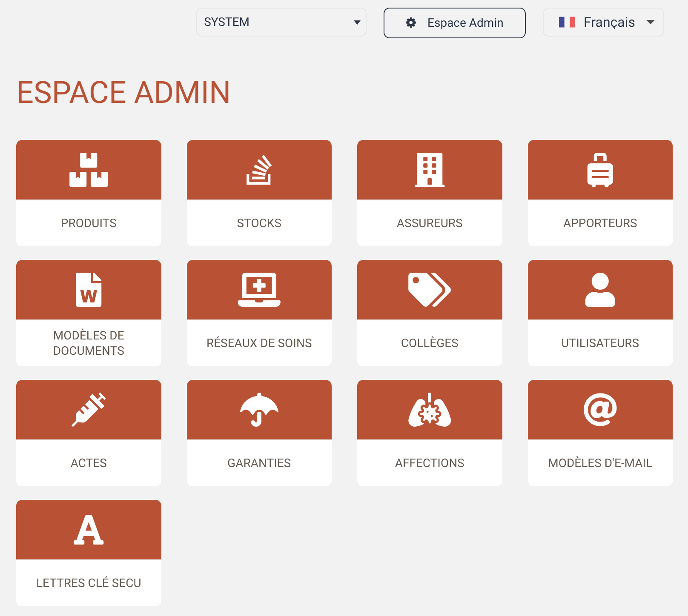Image resolution: width=688 pixels, height=616 pixels.
Task: Click the RÉSEAUX DE SOINS label
Action: click(259, 343)
